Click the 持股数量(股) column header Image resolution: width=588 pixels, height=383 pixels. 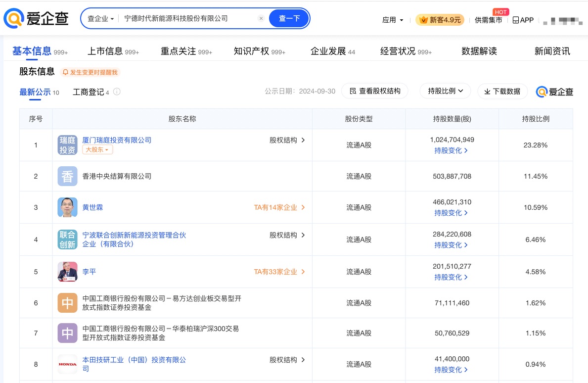[x=452, y=119]
